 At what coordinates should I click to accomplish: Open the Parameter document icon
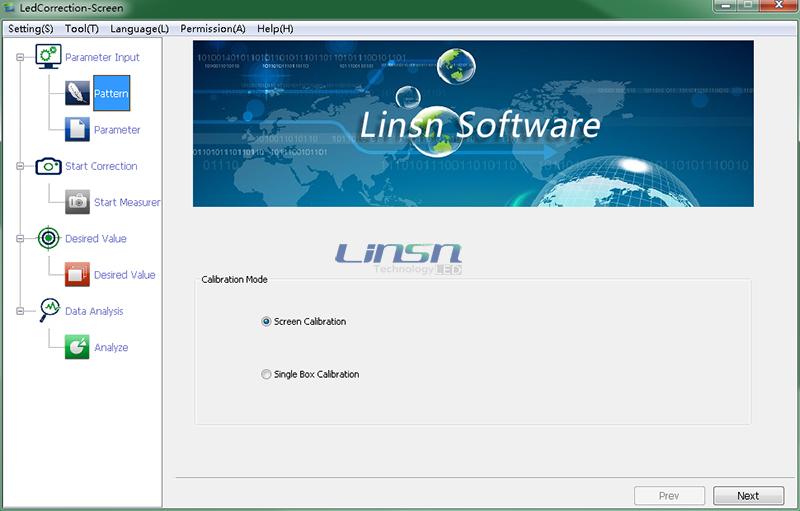(x=77, y=129)
